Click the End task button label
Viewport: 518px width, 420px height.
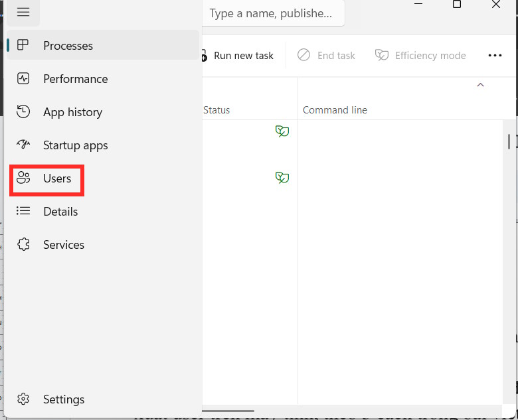(x=336, y=56)
